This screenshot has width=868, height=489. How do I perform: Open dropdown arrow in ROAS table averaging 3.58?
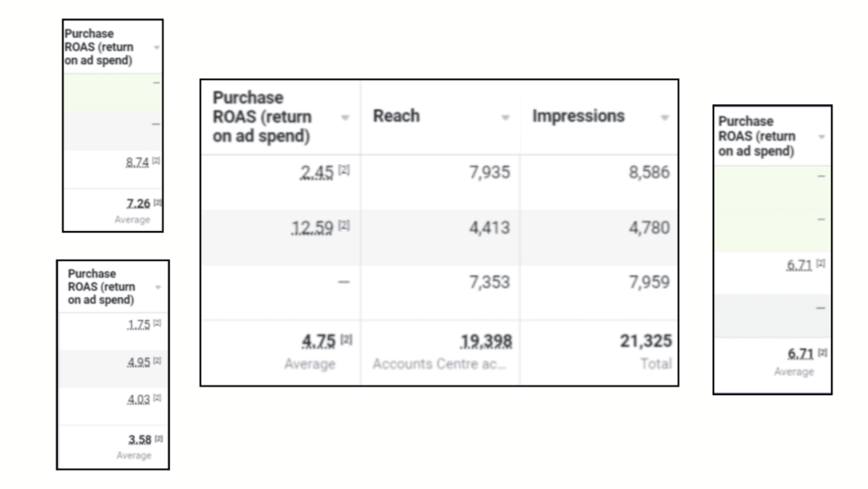(157, 287)
